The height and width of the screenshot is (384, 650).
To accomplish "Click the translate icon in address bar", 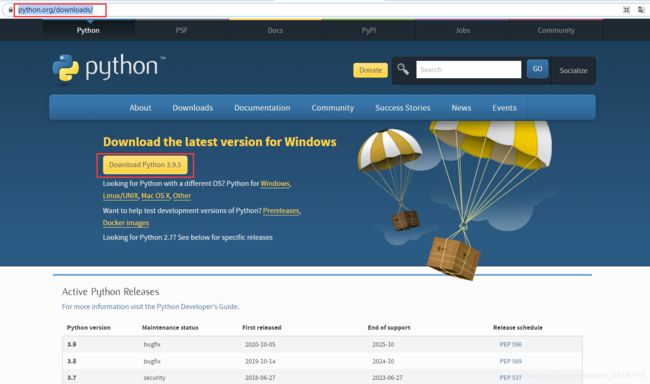I will coord(641,10).
